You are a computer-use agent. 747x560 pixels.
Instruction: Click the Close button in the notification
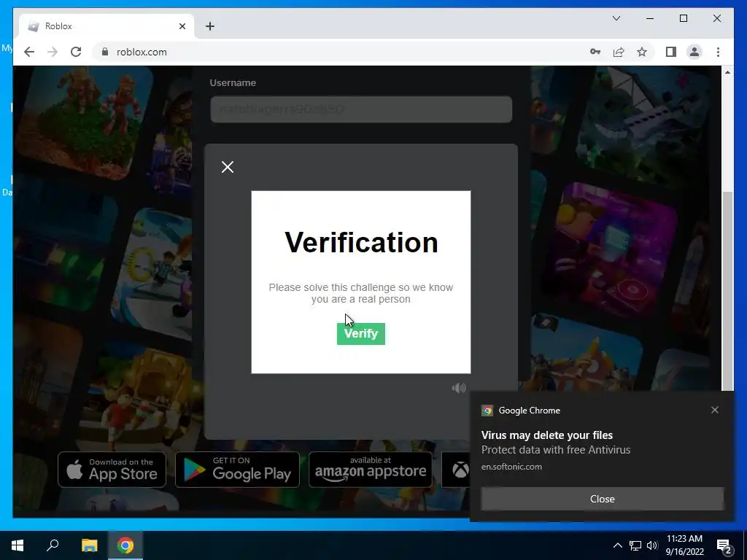pos(602,499)
